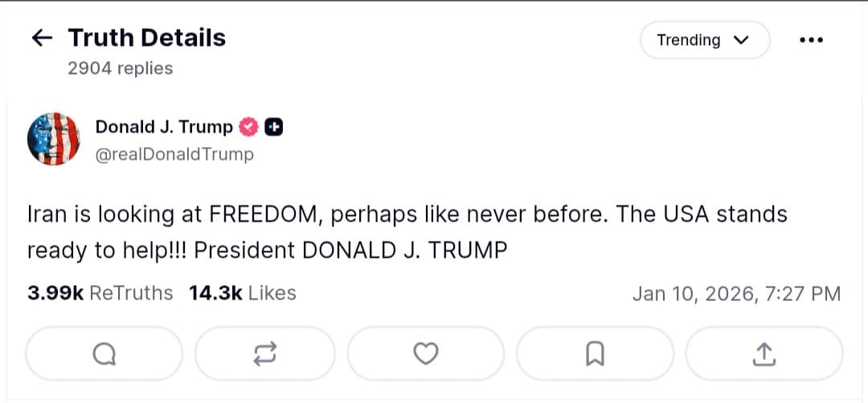
Task: Click the Jan 10, 2026 timestamp
Action: 736,295
